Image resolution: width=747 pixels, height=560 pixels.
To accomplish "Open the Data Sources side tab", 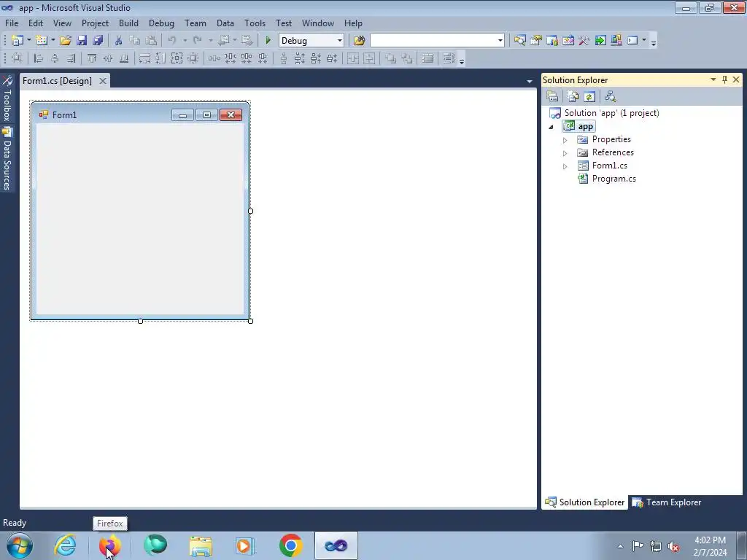I will (7, 159).
